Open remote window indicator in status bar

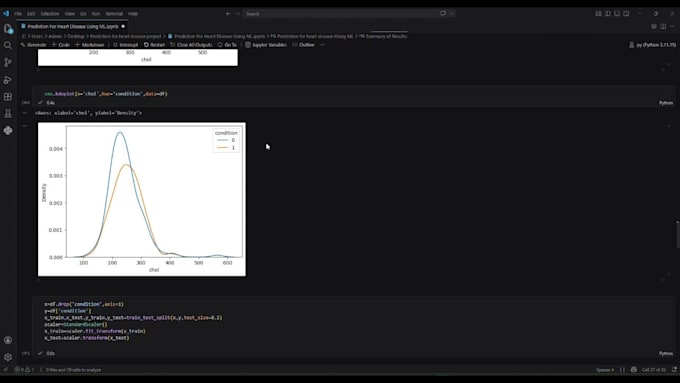(x=6, y=370)
